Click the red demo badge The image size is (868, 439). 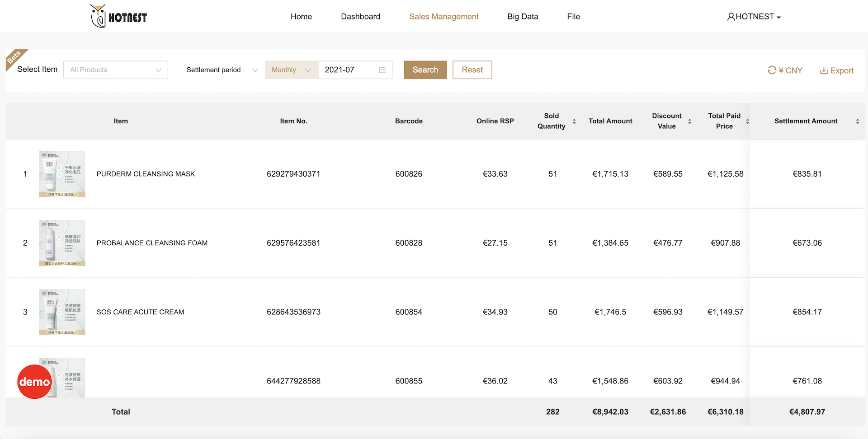point(34,382)
